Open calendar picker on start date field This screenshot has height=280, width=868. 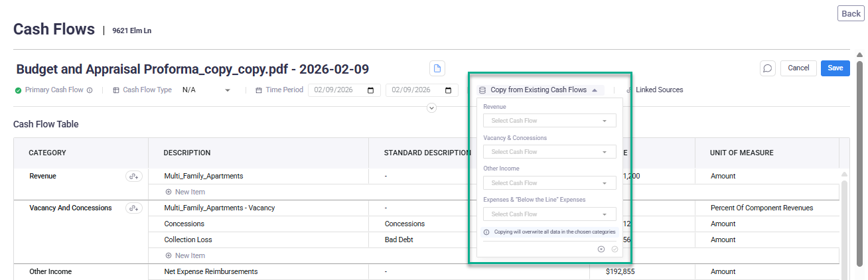(370, 90)
